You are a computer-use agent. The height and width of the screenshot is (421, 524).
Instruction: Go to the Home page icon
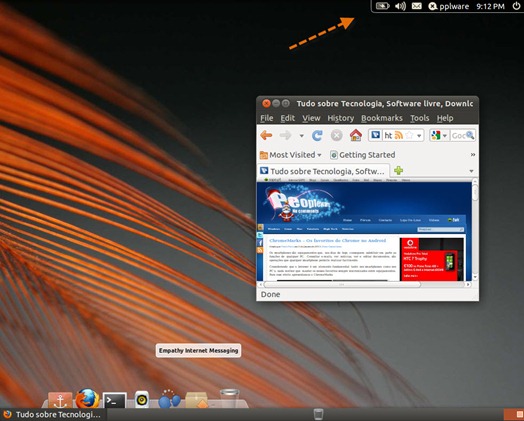(356, 135)
